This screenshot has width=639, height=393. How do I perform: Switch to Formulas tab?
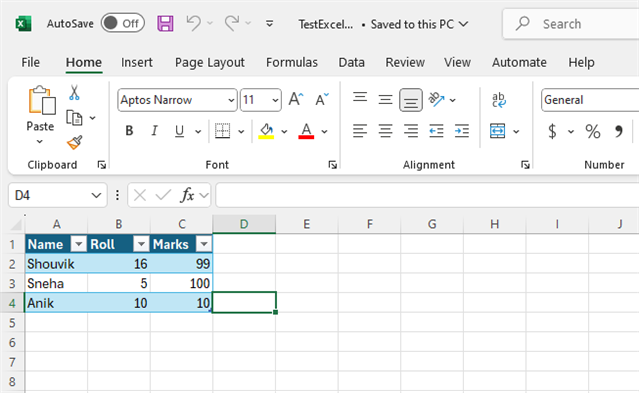pyautogui.click(x=292, y=62)
